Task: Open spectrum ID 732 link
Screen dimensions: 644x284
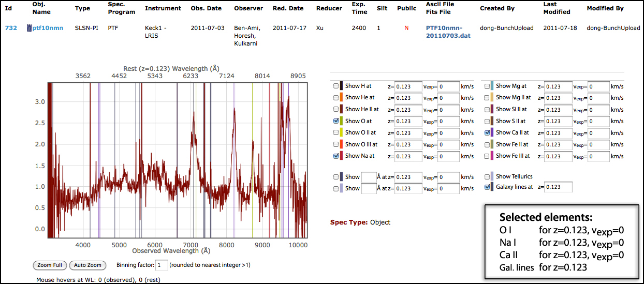Action: [x=11, y=28]
